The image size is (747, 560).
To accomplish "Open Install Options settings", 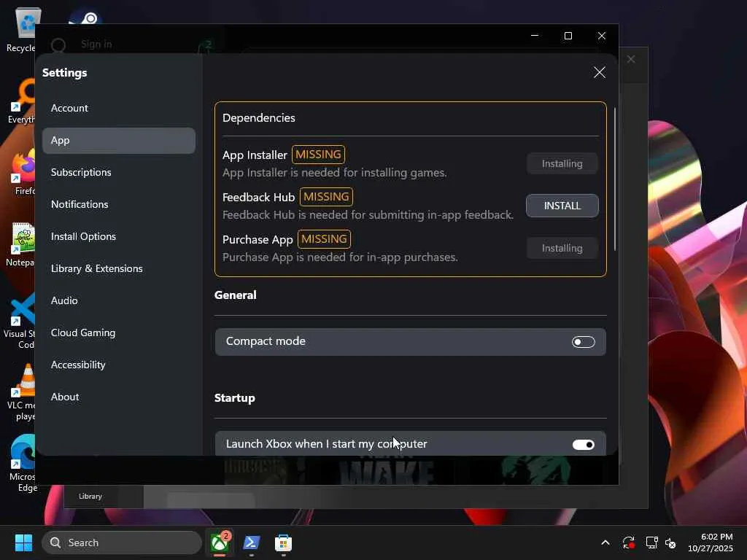I will click(119, 237).
